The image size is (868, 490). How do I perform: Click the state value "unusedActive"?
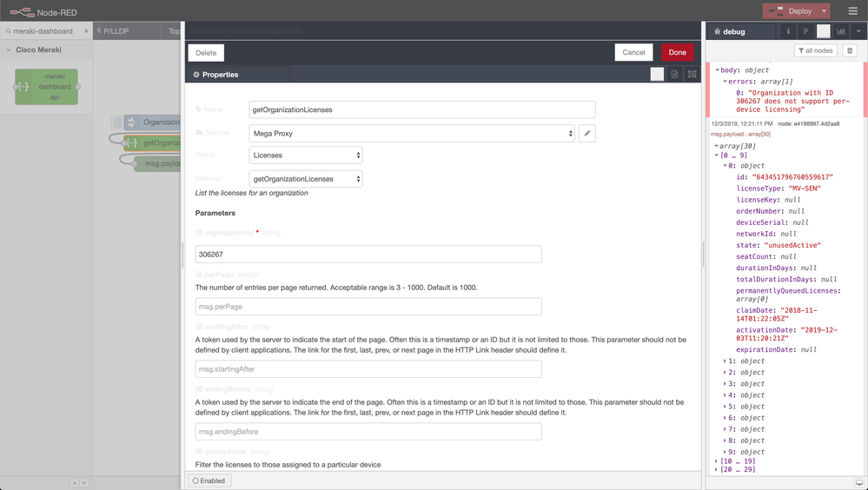792,245
